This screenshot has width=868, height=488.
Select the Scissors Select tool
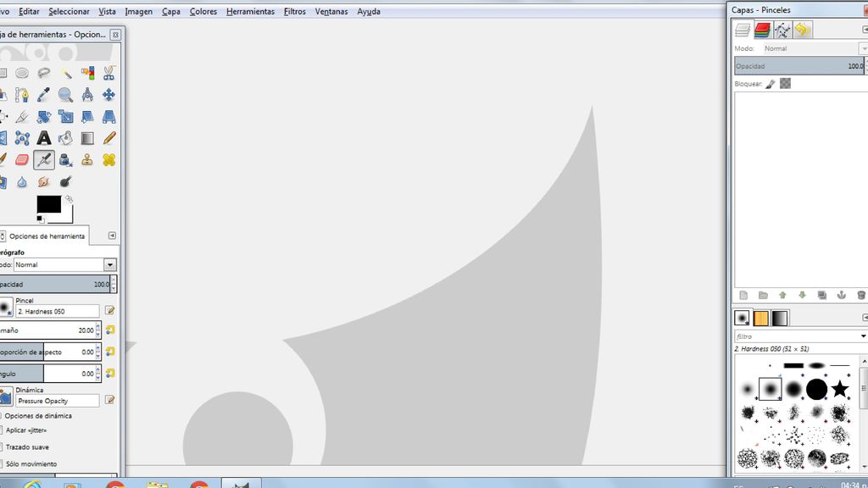109,73
